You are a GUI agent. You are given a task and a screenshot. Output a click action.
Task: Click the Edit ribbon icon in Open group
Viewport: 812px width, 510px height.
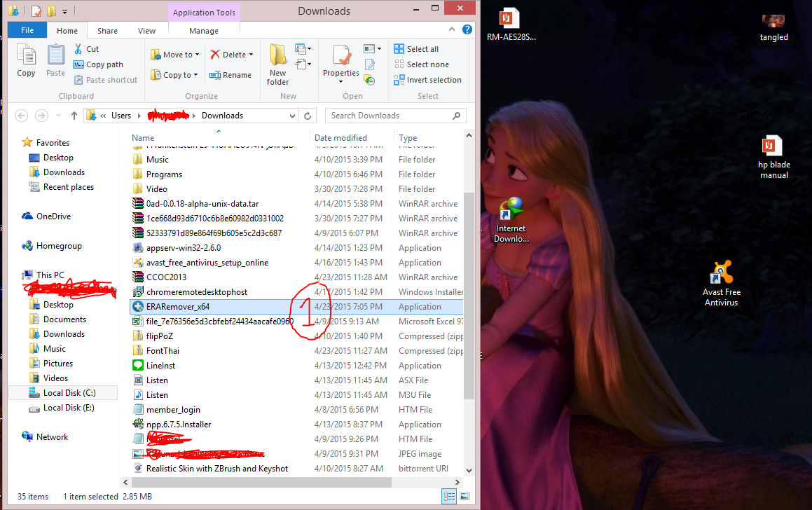(x=369, y=64)
